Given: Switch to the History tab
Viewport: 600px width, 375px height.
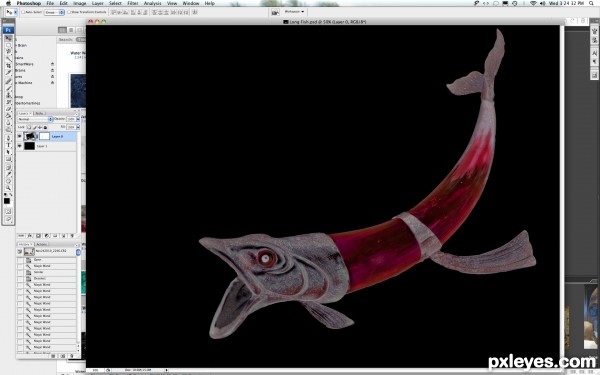Looking at the screenshot, I should pyautogui.click(x=25, y=244).
